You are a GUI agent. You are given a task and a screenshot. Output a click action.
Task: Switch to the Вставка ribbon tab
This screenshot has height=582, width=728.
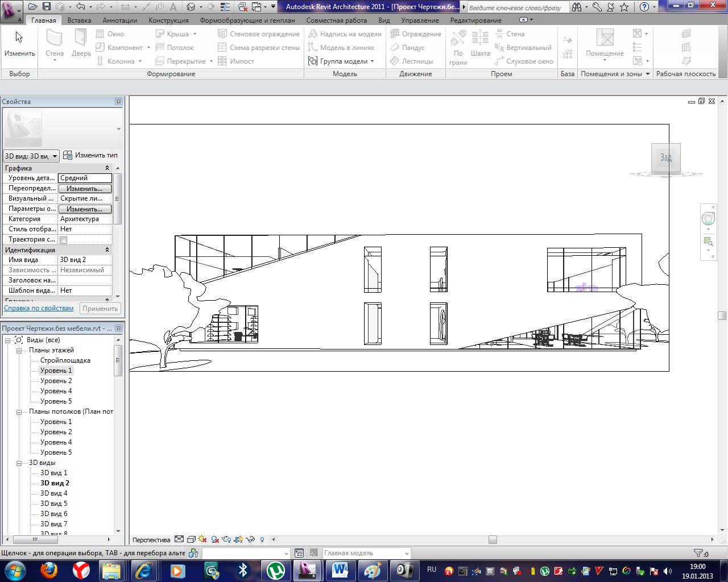(79, 20)
